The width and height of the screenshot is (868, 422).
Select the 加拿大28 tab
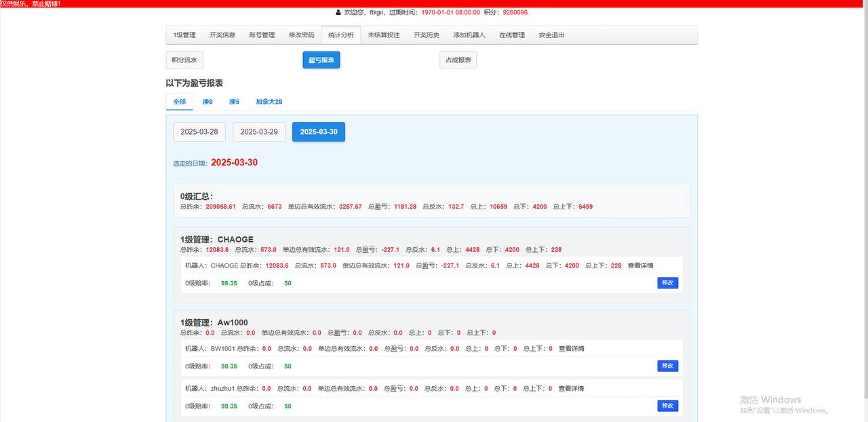coord(269,102)
